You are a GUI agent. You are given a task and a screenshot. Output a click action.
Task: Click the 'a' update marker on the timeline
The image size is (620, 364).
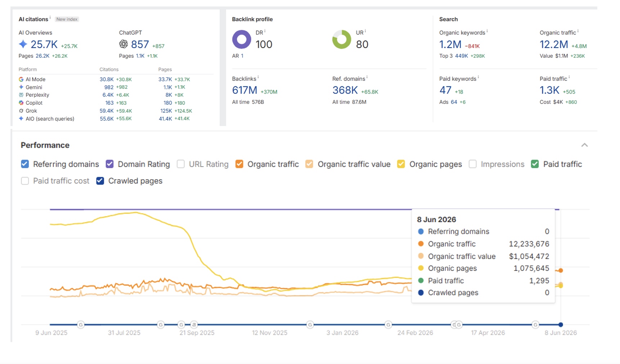(x=194, y=324)
